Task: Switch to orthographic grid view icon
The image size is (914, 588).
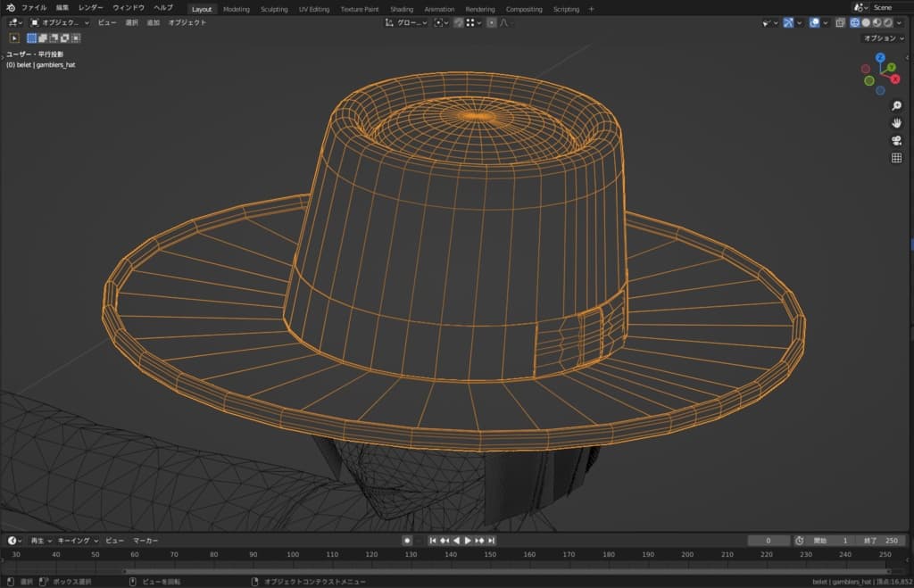Action: pyautogui.click(x=896, y=158)
